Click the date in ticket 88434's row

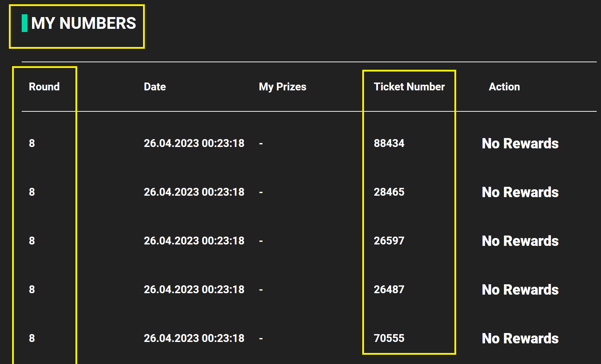(194, 143)
